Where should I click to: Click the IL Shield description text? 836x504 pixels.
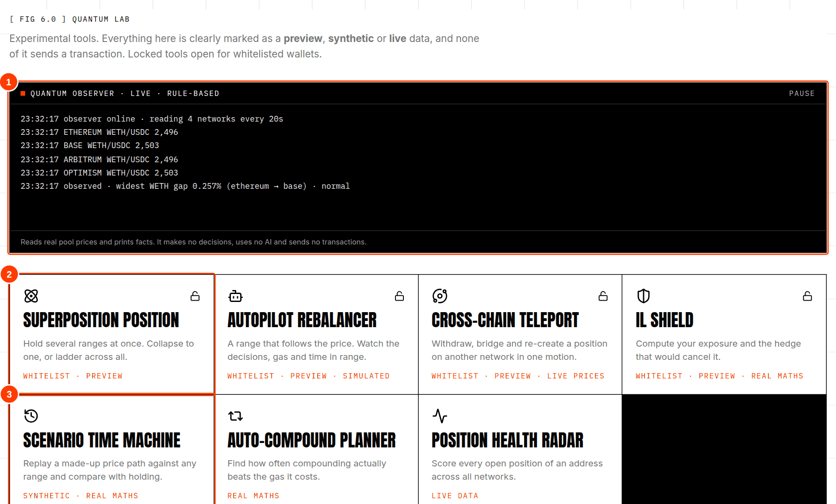coord(718,350)
